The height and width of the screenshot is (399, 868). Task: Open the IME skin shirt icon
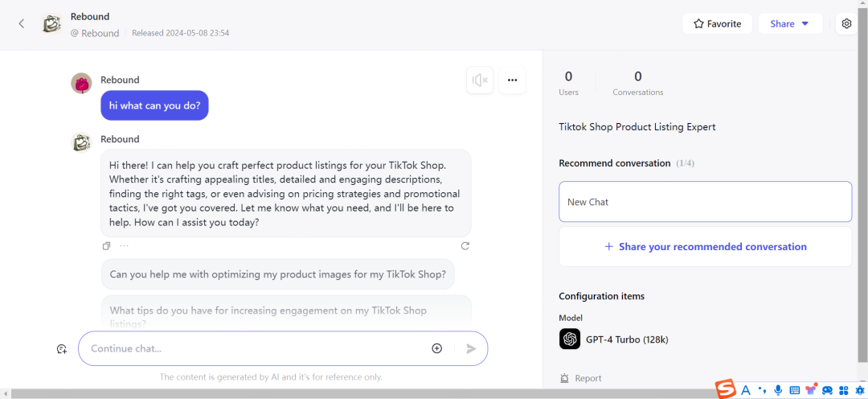812,389
